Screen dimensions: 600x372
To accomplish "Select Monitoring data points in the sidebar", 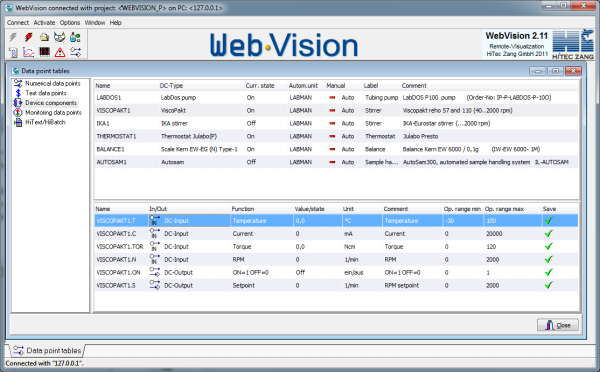I will (53, 113).
